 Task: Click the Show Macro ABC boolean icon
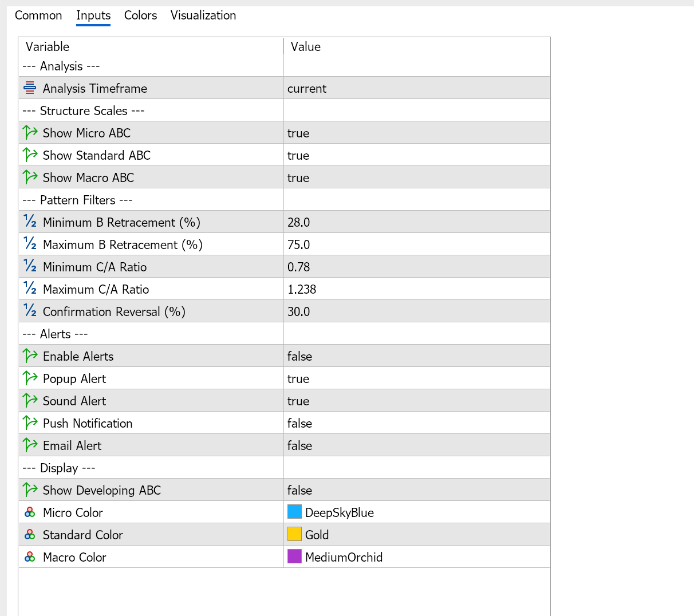(x=30, y=177)
